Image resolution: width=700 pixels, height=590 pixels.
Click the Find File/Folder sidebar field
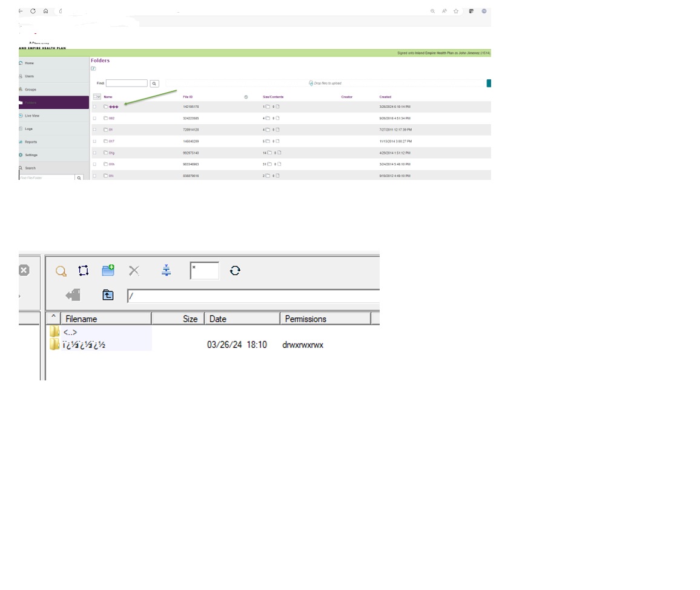point(47,177)
